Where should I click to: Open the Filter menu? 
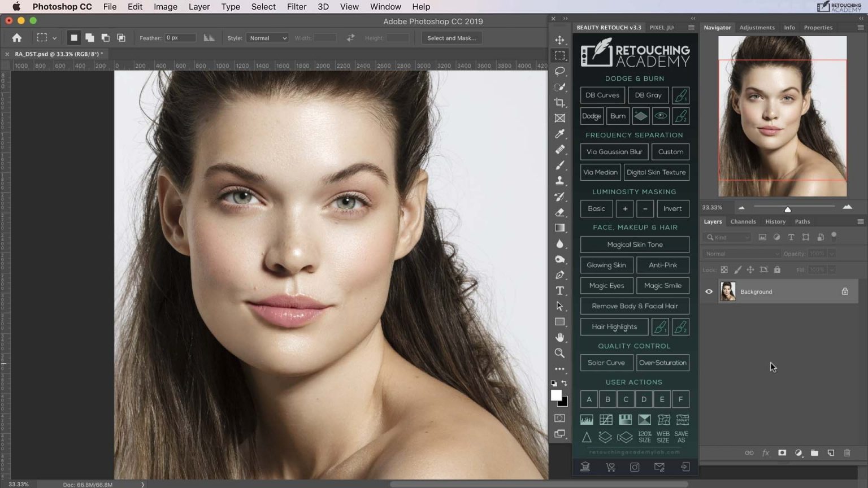(x=296, y=6)
